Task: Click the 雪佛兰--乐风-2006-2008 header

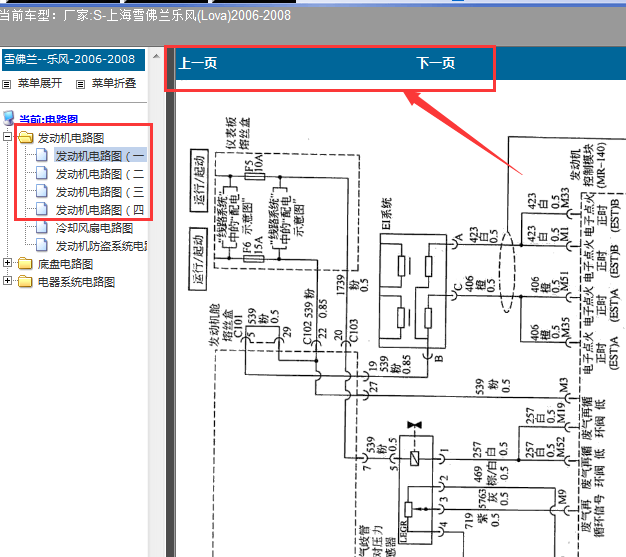Action: (x=73, y=59)
